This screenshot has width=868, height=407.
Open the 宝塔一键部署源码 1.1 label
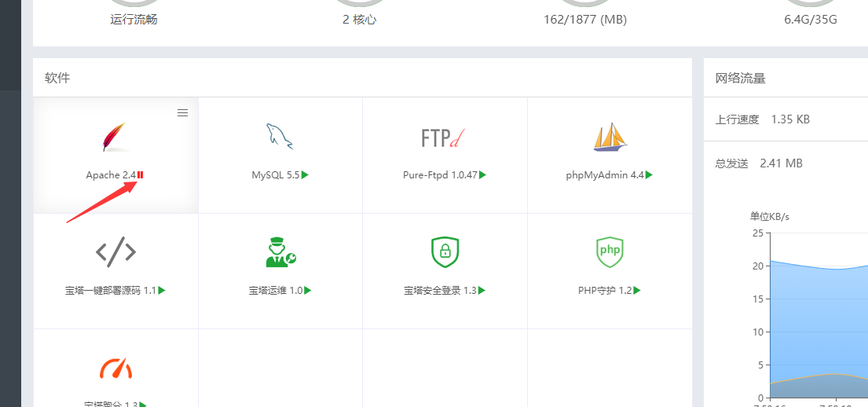(111, 290)
